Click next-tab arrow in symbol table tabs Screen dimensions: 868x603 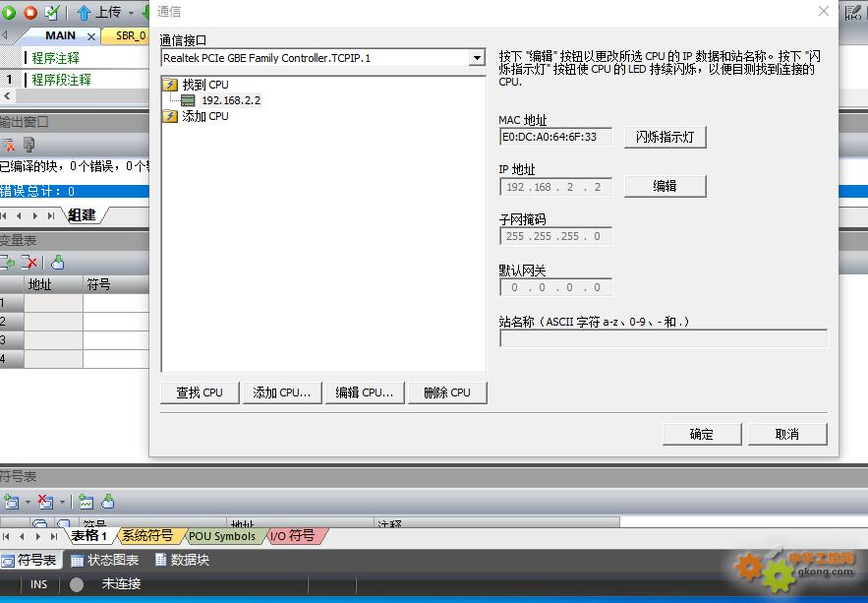click(x=37, y=536)
